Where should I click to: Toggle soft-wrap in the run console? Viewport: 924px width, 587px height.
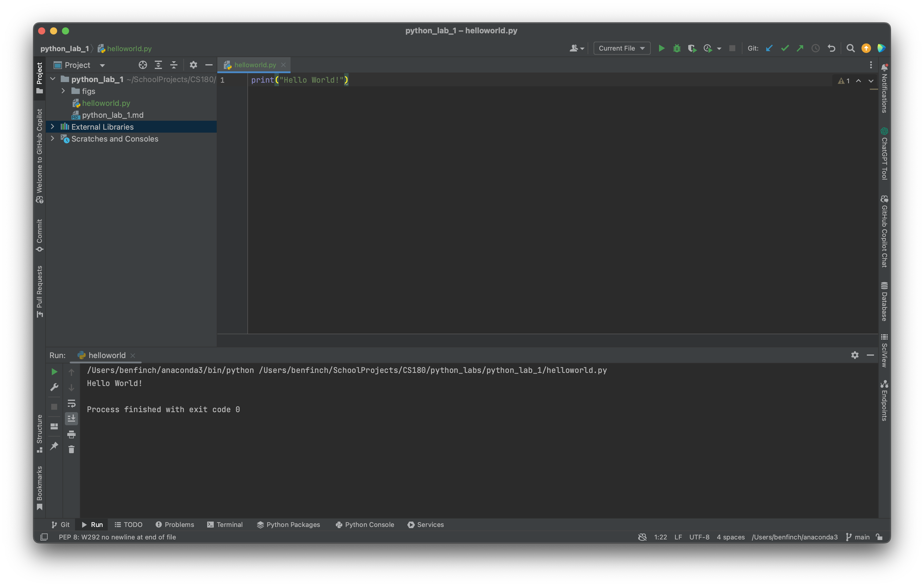pyautogui.click(x=71, y=403)
